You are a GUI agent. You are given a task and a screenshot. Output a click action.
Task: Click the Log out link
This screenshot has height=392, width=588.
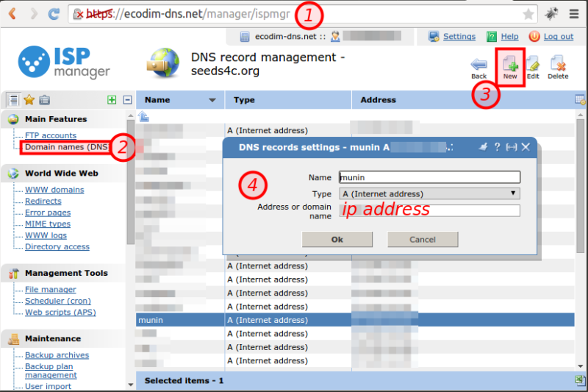[x=558, y=36]
